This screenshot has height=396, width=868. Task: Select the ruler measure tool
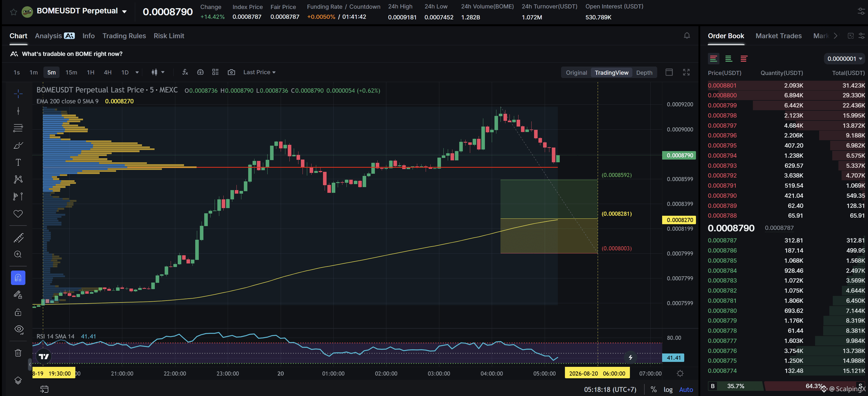click(x=18, y=238)
